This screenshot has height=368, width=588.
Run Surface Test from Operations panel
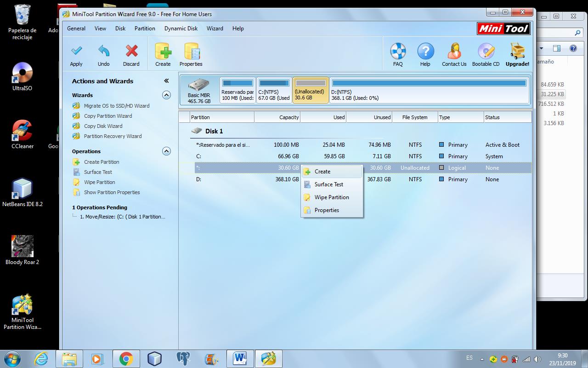pos(98,172)
